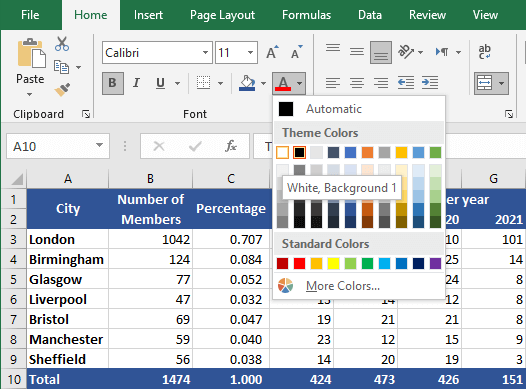Click the Cut scissors icon
The image size is (526, 389).
[x=62, y=44]
